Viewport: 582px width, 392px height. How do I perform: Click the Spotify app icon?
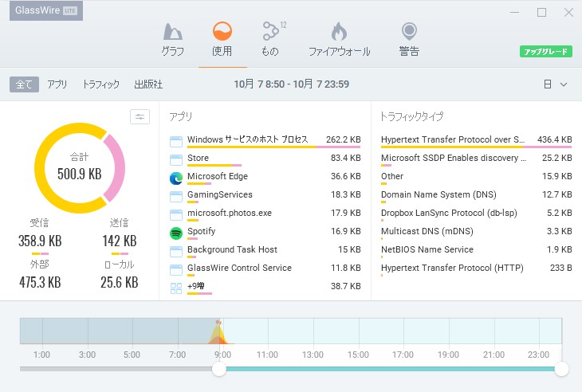pos(176,233)
